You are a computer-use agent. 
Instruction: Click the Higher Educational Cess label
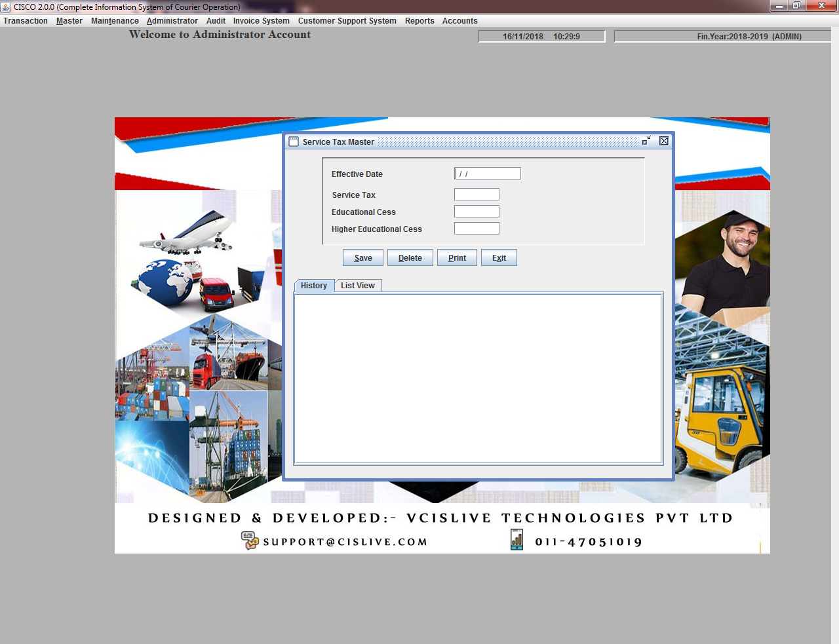[x=377, y=229]
